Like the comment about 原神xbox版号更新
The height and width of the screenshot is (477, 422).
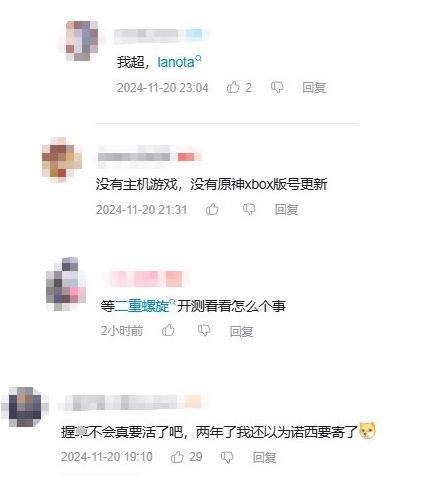pyautogui.click(x=212, y=209)
